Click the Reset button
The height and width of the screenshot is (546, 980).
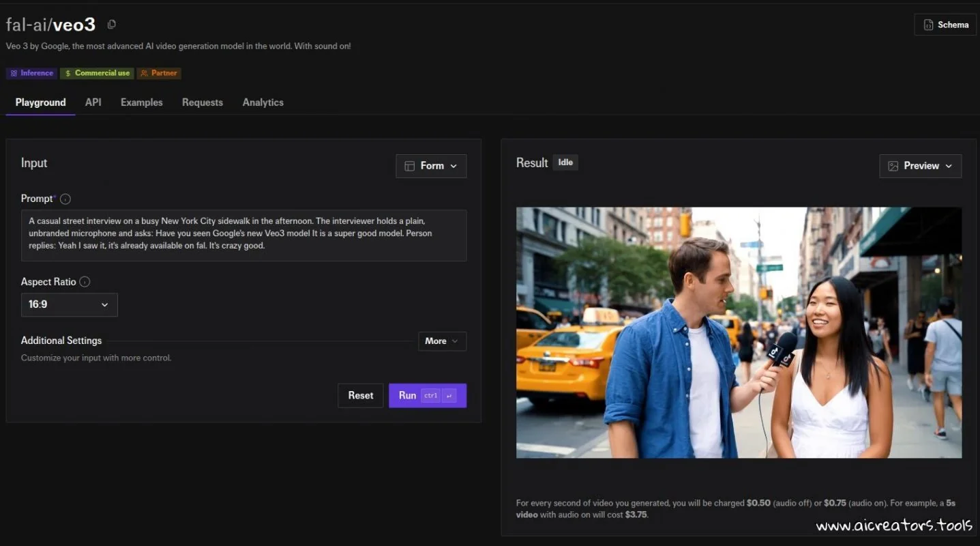click(361, 395)
